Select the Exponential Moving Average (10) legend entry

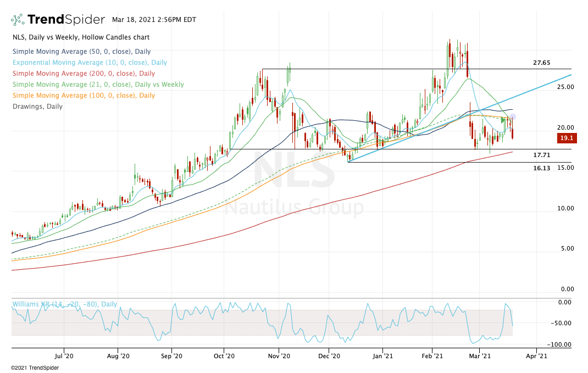[x=90, y=62]
